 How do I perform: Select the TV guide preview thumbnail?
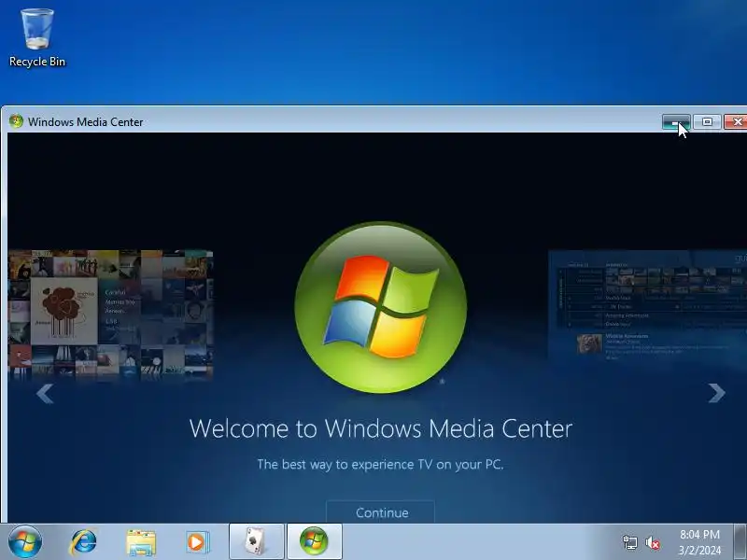pos(647,305)
